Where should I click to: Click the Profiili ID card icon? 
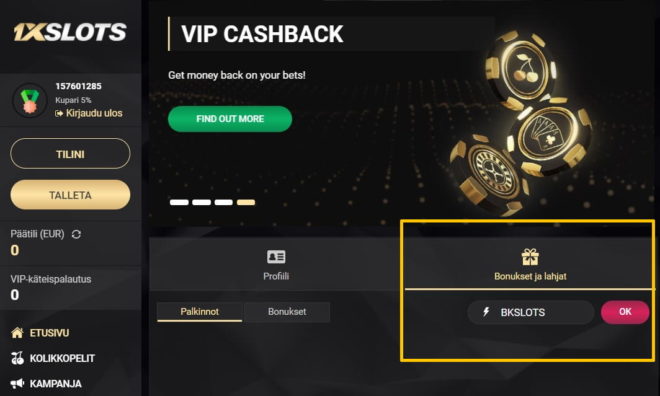tap(276, 257)
